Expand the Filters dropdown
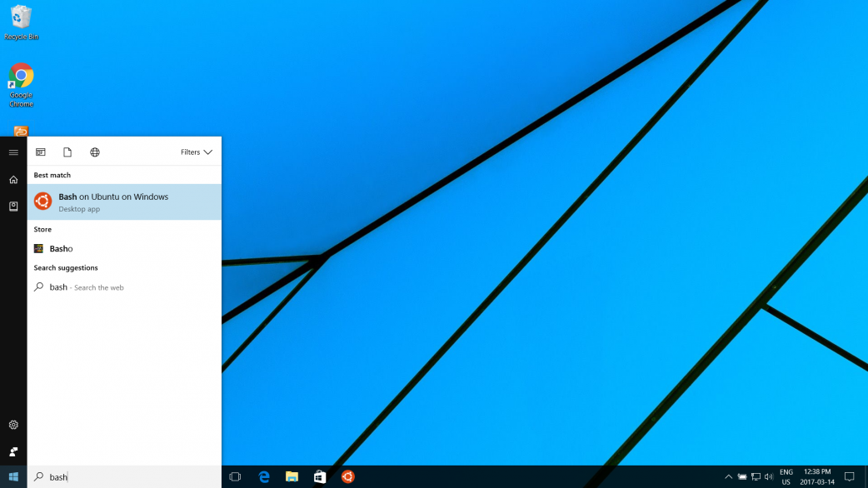Viewport: 868px width, 488px height. [x=196, y=152]
